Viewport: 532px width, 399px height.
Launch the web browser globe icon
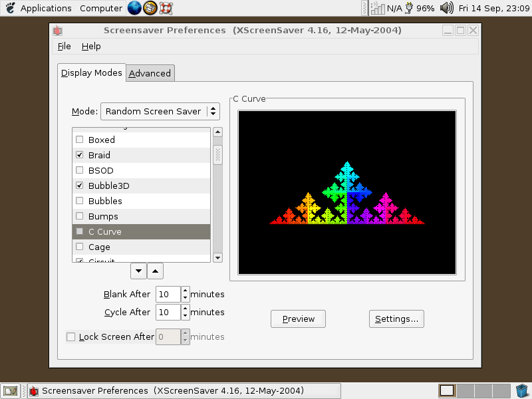pyautogui.click(x=134, y=8)
